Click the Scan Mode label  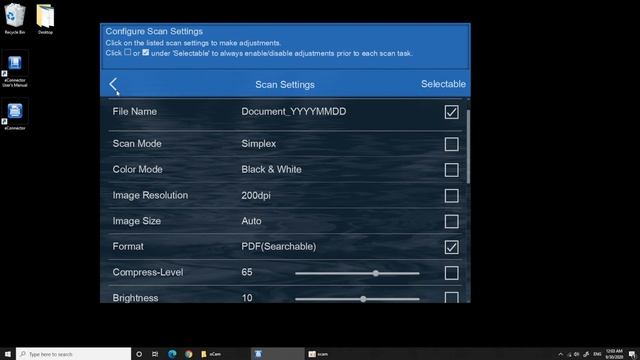[137, 144]
